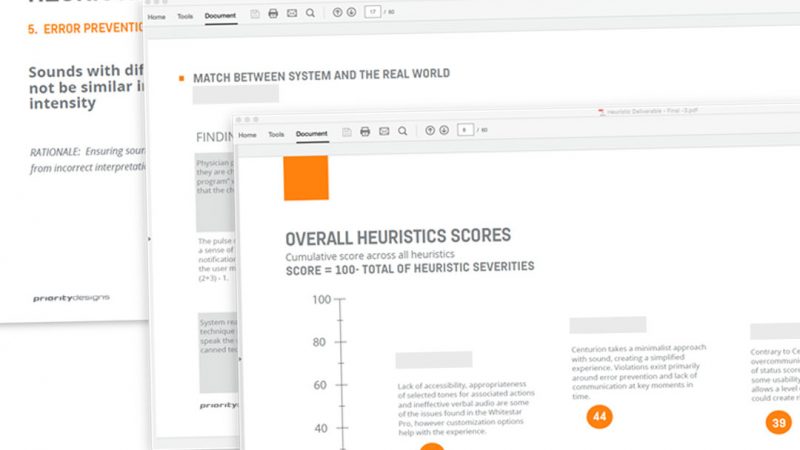The height and width of the screenshot is (450, 800).
Task: Go to the next page in the back PDF window
Action: click(x=352, y=12)
